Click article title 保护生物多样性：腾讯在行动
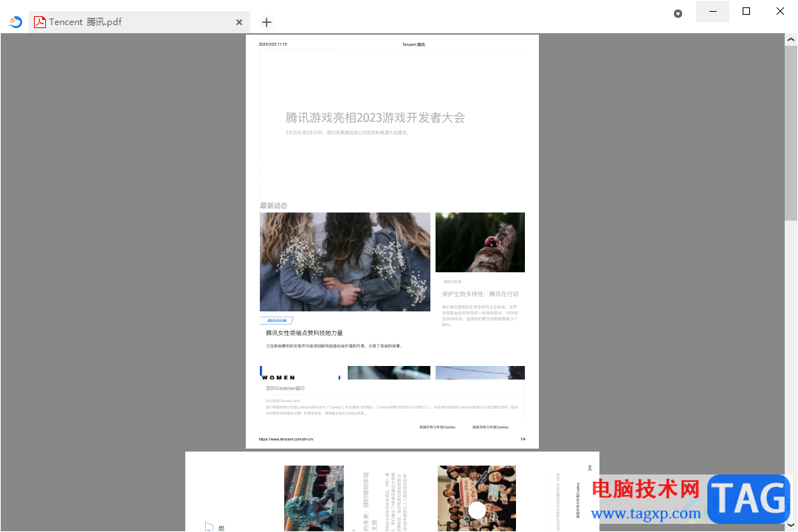Screen dimensions: 798x532 click(x=481, y=294)
